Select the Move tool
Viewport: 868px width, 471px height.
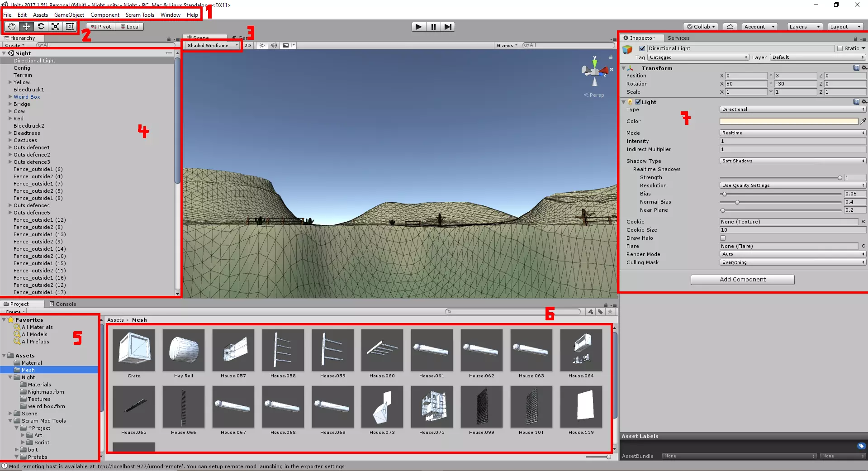pyautogui.click(x=26, y=27)
